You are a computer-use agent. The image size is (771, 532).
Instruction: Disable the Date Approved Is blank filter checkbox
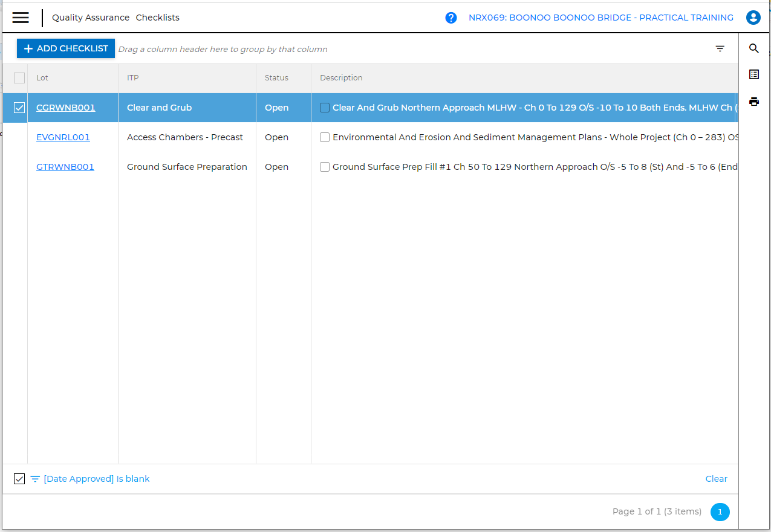point(19,479)
